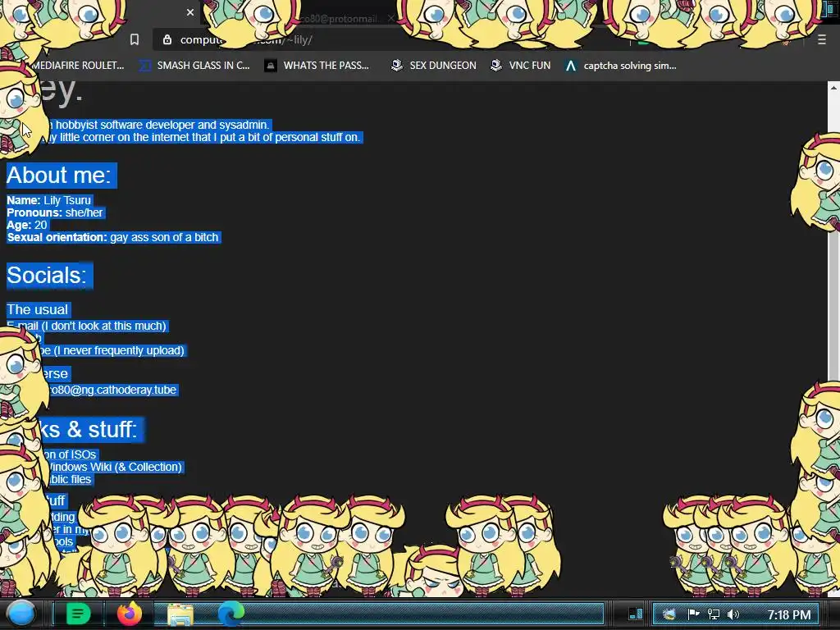
Task: Click the page scrollbar up arrow
Action: [833, 87]
